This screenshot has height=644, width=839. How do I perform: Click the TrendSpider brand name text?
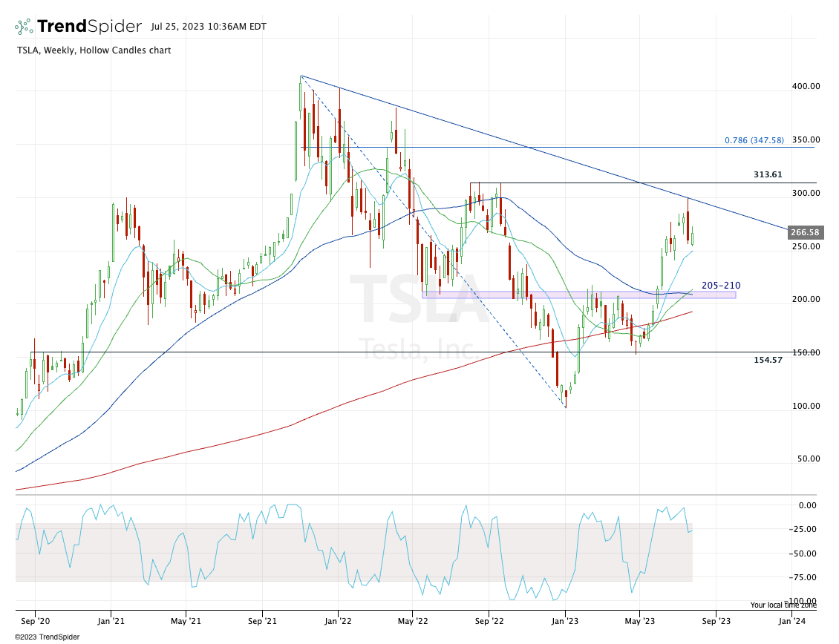[x=89, y=26]
